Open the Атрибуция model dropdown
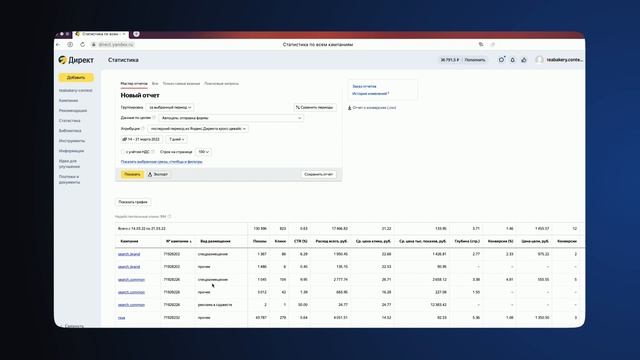 pyautogui.click(x=198, y=129)
